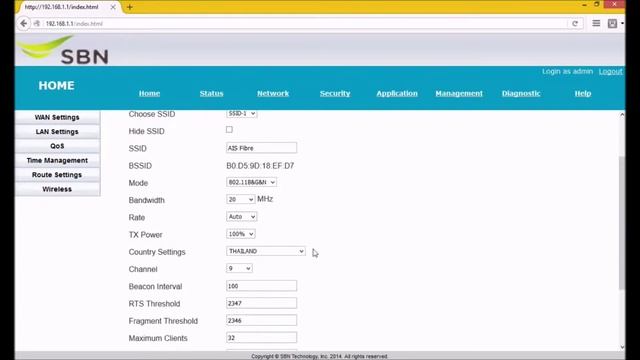Open QoS in the sidebar
This screenshot has height=360, width=640.
point(57,146)
